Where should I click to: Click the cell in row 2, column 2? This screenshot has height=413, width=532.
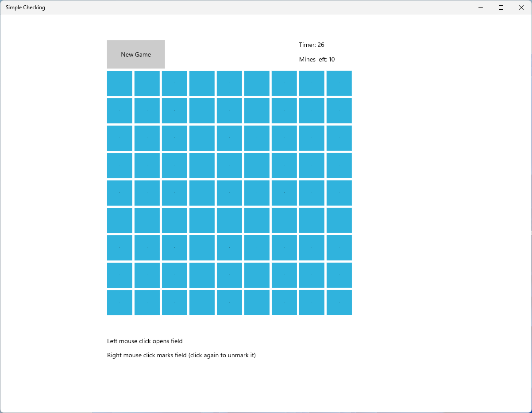147,111
